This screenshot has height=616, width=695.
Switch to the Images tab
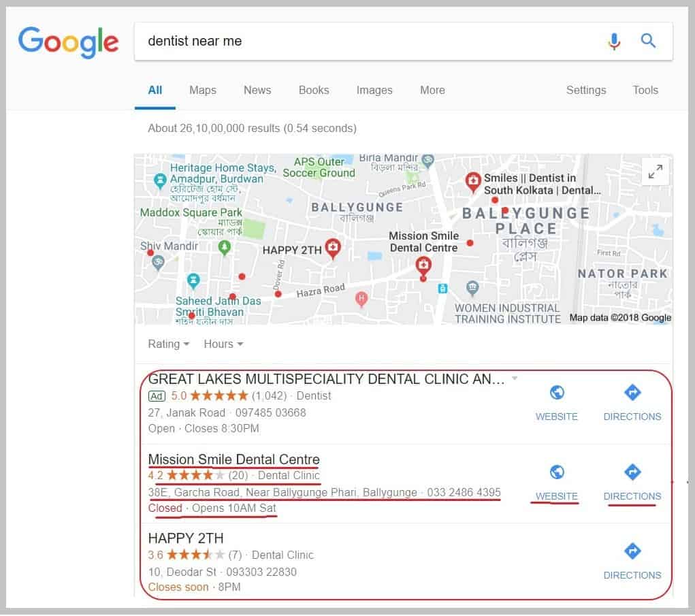pyautogui.click(x=374, y=90)
